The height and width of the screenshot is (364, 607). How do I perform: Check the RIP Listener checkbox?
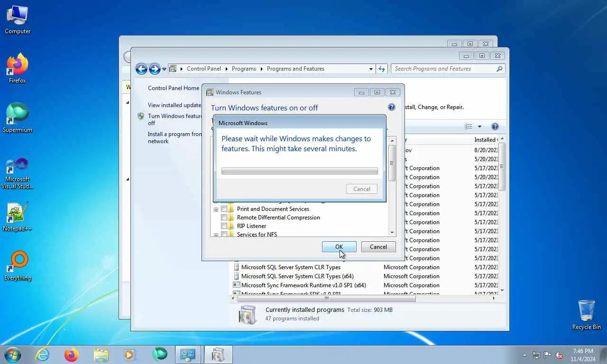(224, 226)
